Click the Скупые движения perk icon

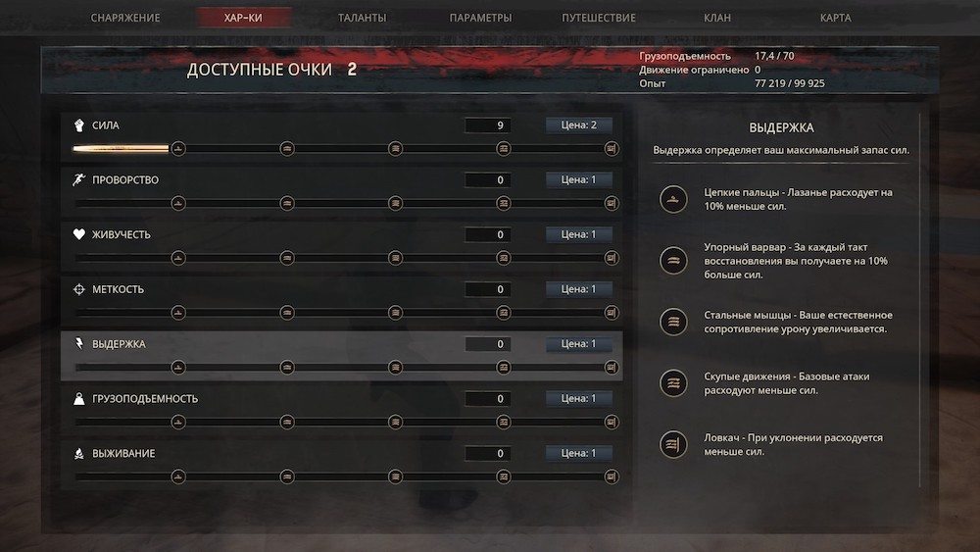click(x=673, y=383)
